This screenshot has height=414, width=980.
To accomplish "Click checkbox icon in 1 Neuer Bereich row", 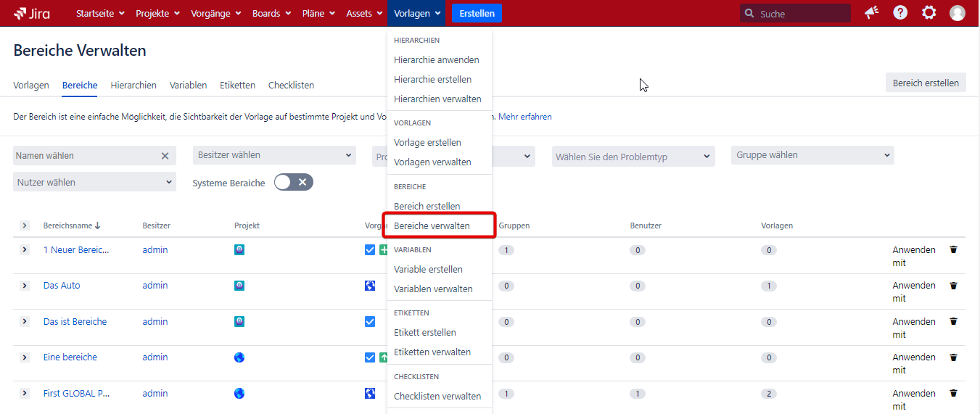I will click(x=370, y=250).
